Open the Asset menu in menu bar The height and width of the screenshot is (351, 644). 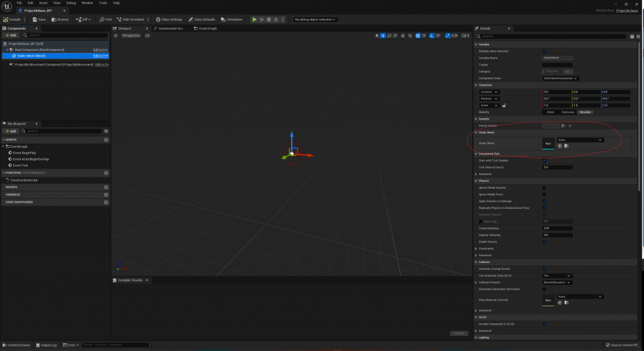pyautogui.click(x=43, y=3)
